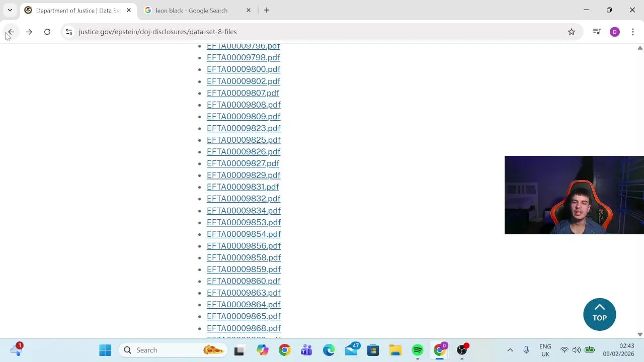The image size is (644, 362).
Task: Click the page scrollbar down arrow
Action: (x=640, y=334)
